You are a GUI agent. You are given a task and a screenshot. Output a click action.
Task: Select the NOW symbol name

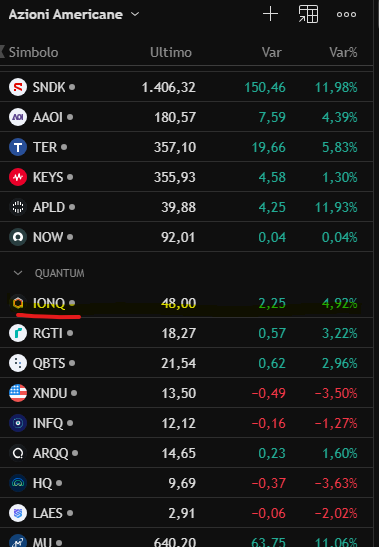coord(48,237)
